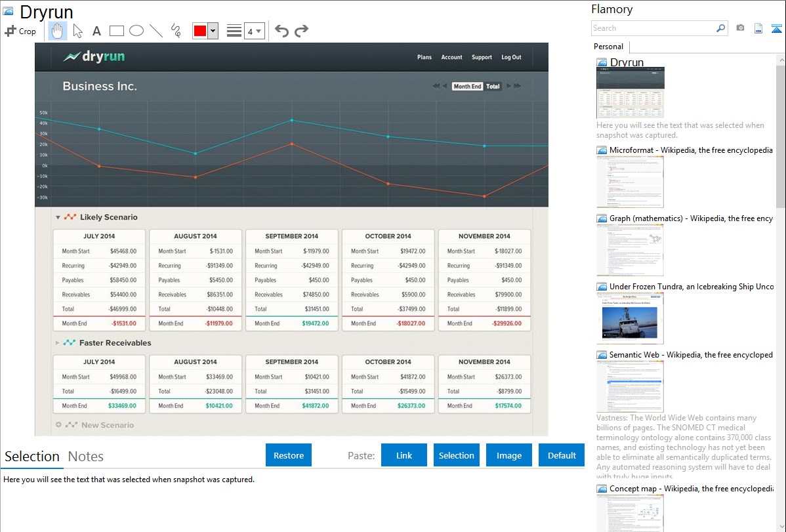The image size is (786, 532).
Task: Click the next month arrow in chart
Action: pyautogui.click(x=508, y=86)
